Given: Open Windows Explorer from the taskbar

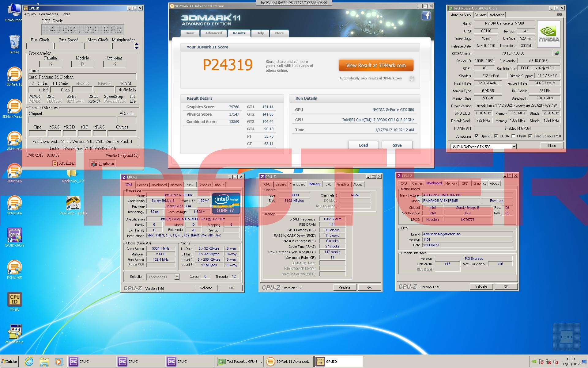Looking at the screenshot, I should (x=44, y=362).
